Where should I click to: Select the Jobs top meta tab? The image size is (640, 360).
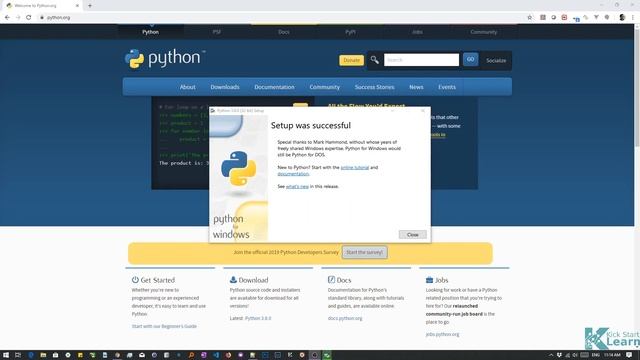(x=417, y=32)
